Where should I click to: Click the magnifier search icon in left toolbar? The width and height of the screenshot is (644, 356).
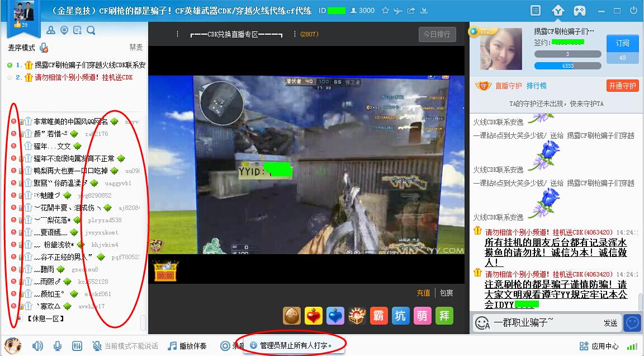click(x=91, y=30)
